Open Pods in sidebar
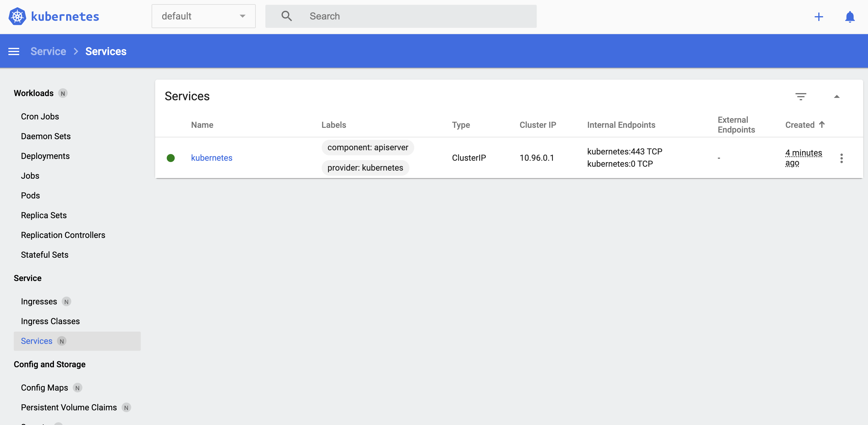The image size is (868, 425). click(30, 196)
